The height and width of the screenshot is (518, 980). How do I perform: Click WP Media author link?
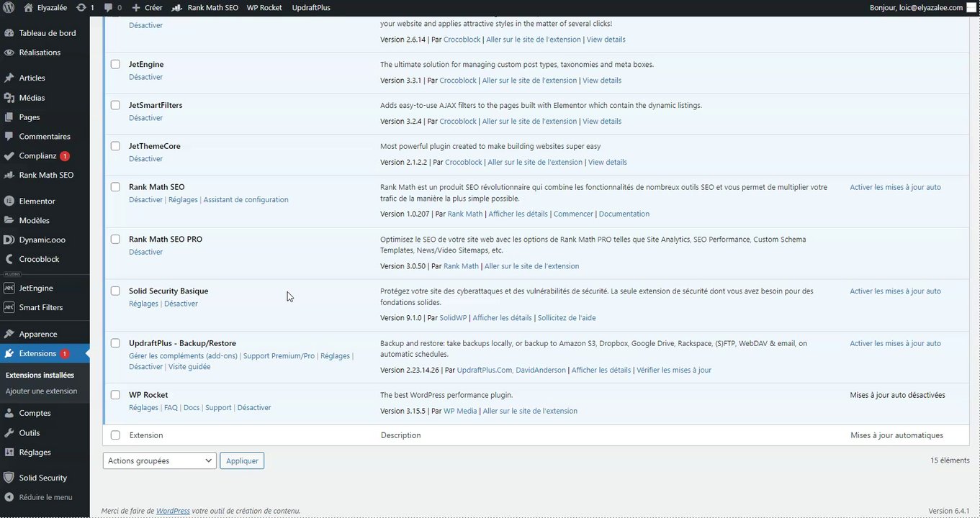[x=460, y=412]
